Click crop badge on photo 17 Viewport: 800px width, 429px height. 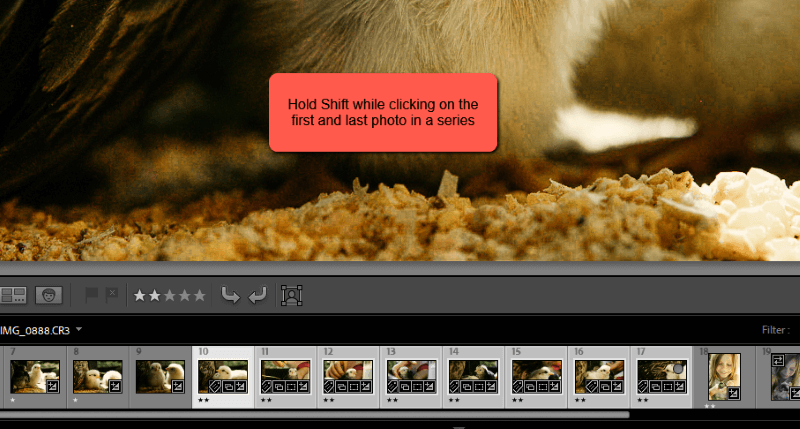click(x=667, y=387)
